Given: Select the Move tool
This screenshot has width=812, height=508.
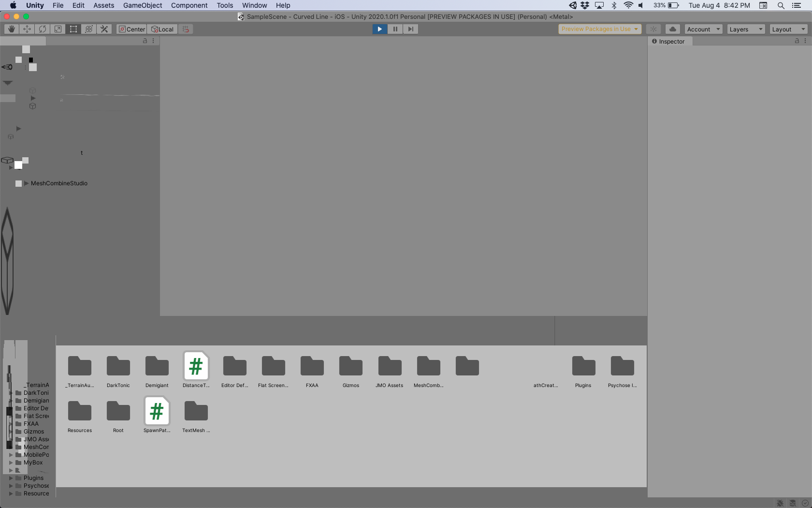Looking at the screenshot, I should [x=27, y=29].
